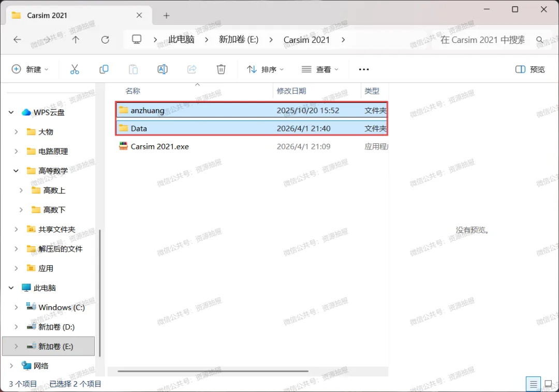
Task: Click the monitor icon in the address bar
Action: pos(137,39)
